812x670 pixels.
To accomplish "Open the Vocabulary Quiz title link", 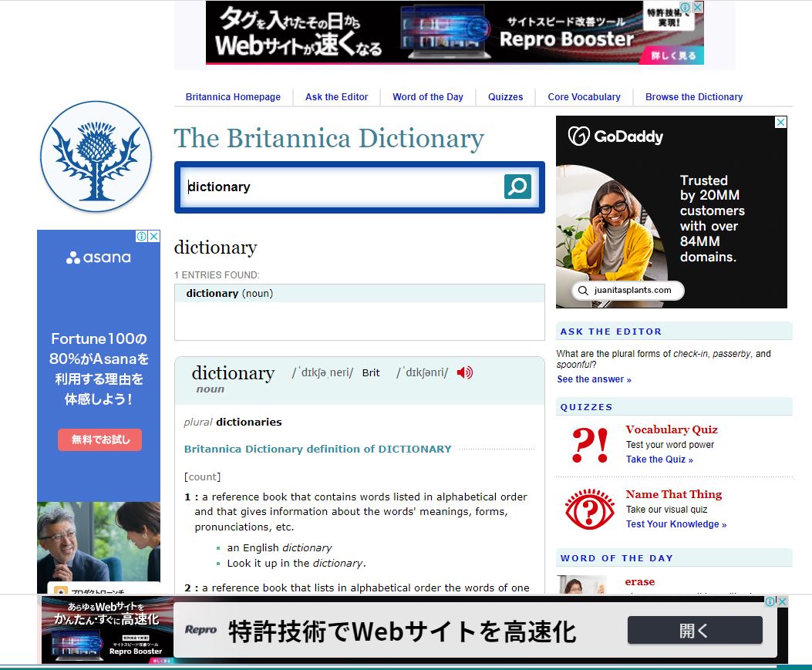I will (x=671, y=429).
